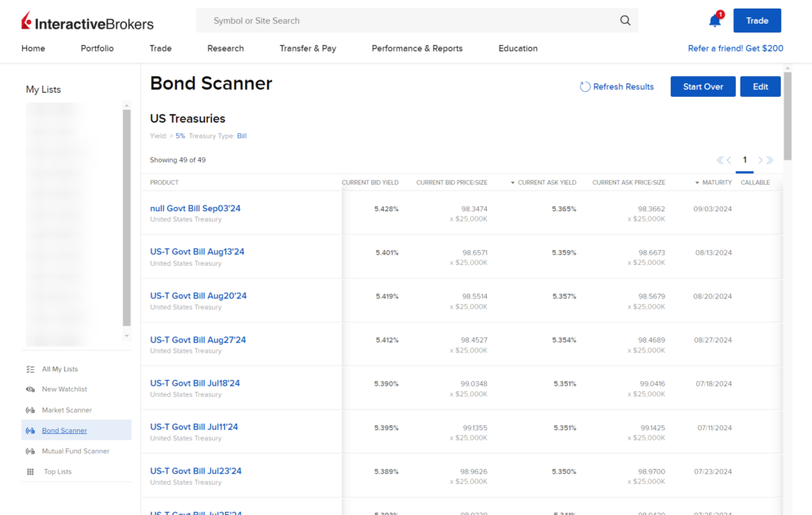Sort by Current Ask Yield column
The width and height of the screenshot is (812, 515).
coord(546,183)
